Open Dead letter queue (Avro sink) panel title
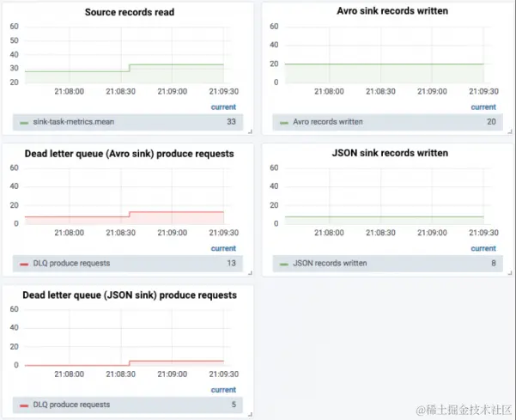This screenshot has height=420, width=516. [130, 154]
